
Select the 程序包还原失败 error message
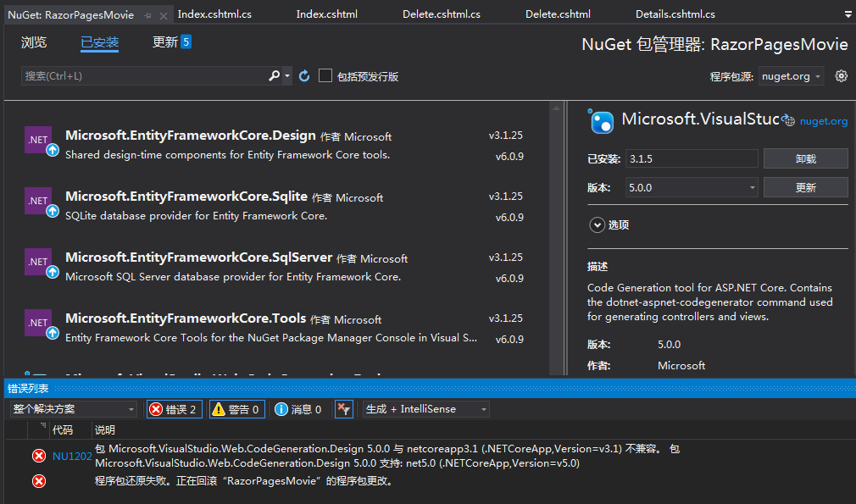pos(243,481)
